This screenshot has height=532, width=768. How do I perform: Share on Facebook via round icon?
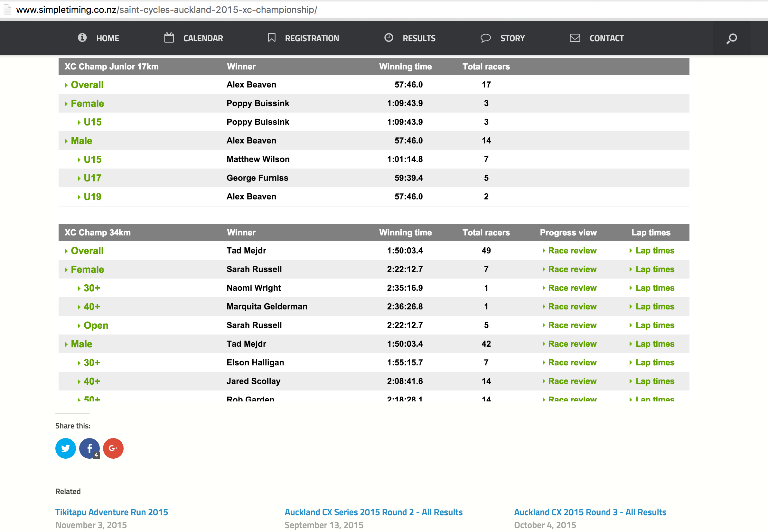tap(89, 448)
